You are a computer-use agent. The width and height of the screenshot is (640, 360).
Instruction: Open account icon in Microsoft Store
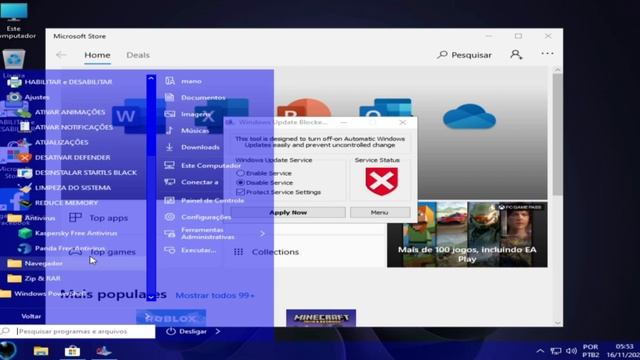pos(516,54)
